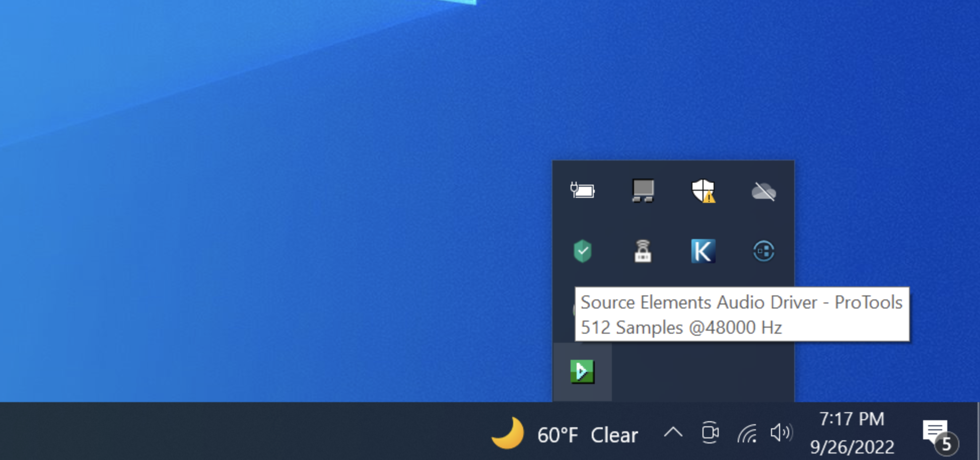Screen dimensions: 980x460
Task: Open the speaker volume control
Action: (x=781, y=432)
